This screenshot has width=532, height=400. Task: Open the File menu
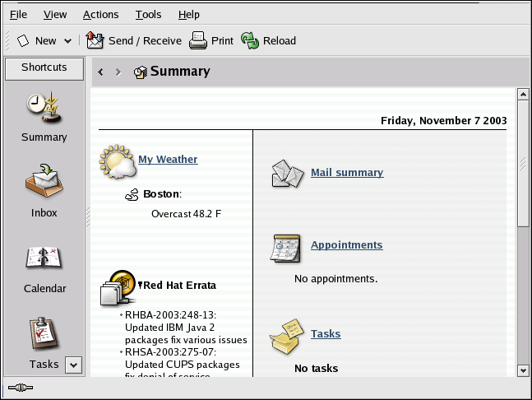(x=18, y=14)
